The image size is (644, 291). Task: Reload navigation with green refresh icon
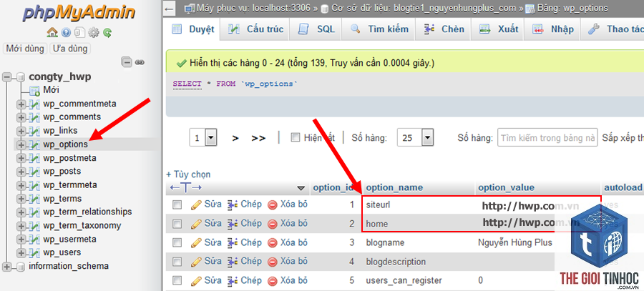pos(107,32)
